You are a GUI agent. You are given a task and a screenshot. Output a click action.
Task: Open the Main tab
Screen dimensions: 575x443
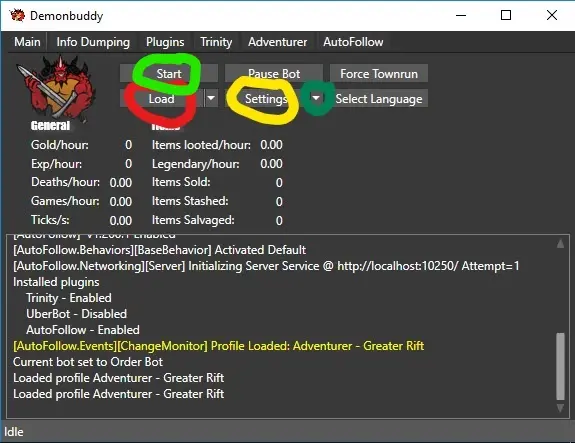click(27, 42)
